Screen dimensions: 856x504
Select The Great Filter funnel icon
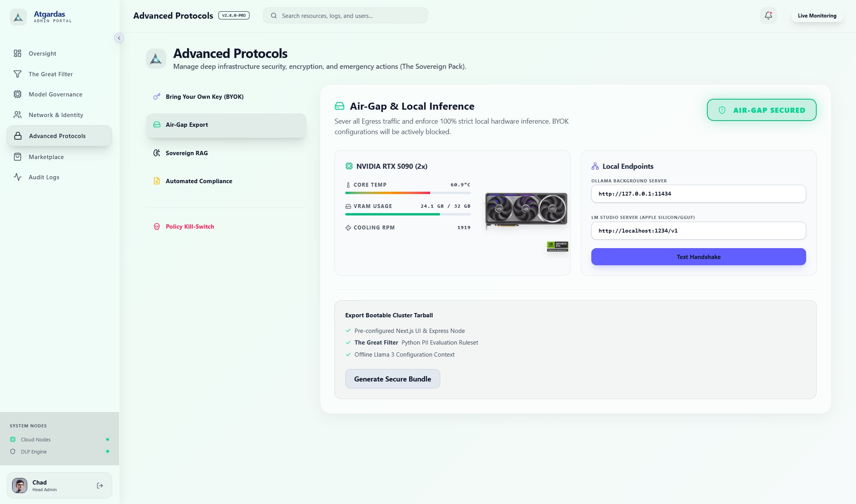tap(18, 74)
